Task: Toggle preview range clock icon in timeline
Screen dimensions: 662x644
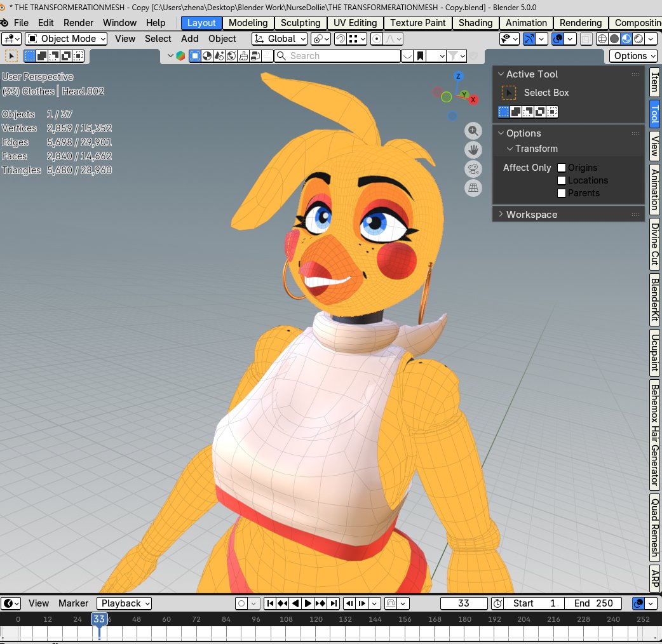Action: point(497,603)
